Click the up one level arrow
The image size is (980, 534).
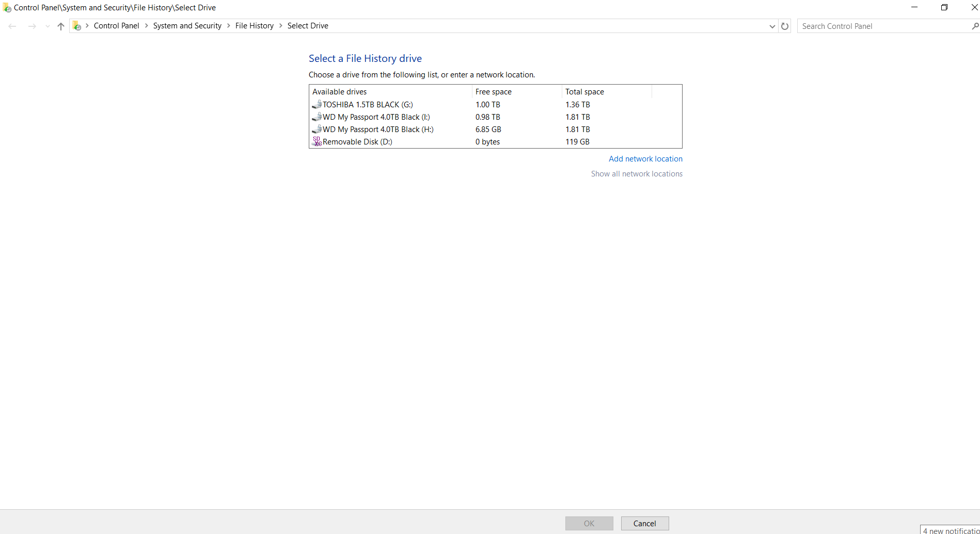pyautogui.click(x=60, y=26)
